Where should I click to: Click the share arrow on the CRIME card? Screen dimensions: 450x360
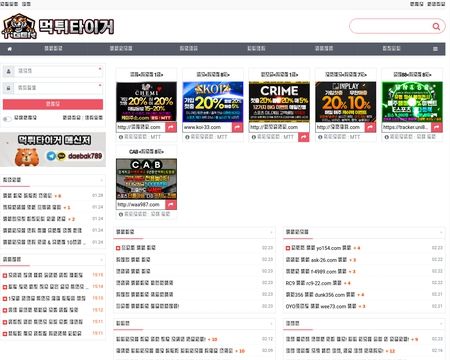click(304, 137)
